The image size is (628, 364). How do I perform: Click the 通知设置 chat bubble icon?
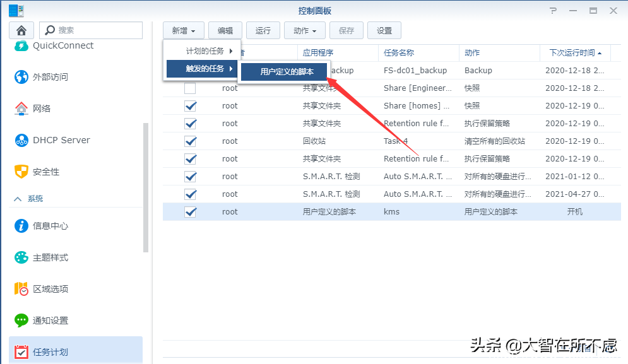click(21, 320)
